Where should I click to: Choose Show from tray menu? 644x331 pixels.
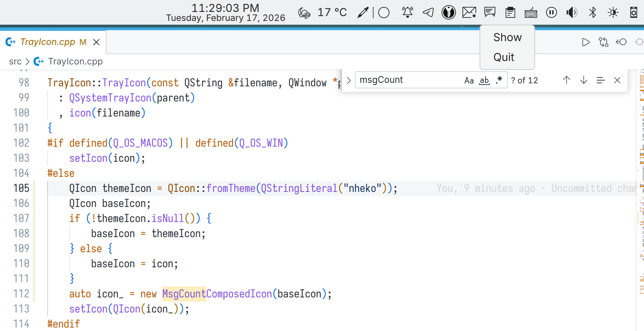[507, 37]
